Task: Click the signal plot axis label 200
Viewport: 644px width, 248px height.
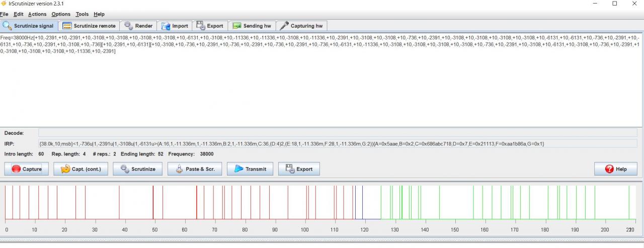Action: (605, 229)
